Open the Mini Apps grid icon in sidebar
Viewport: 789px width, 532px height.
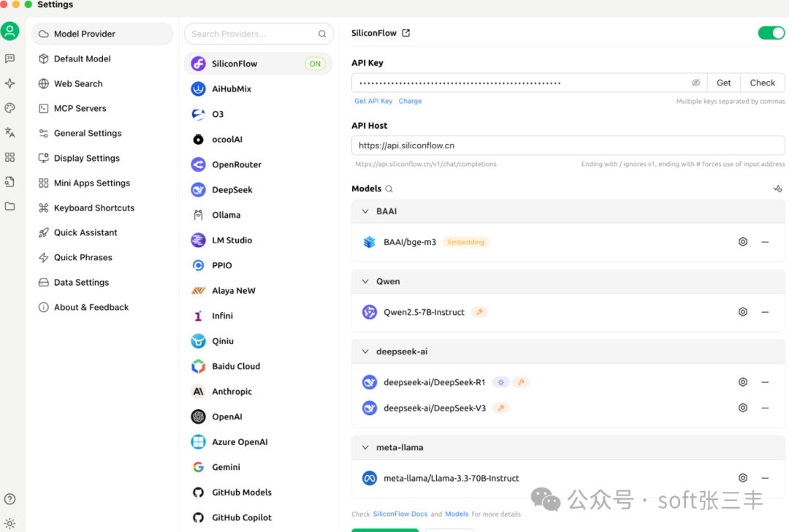[x=10, y=157]
